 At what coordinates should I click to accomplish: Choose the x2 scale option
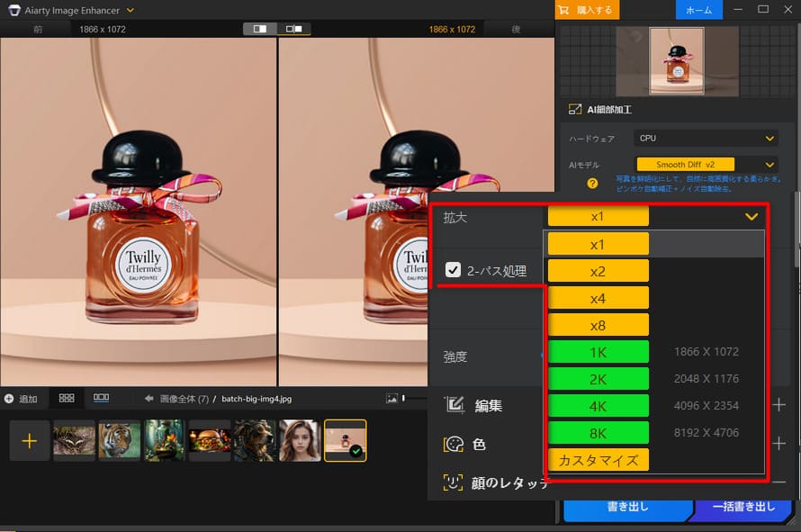(x=598, y=271)
